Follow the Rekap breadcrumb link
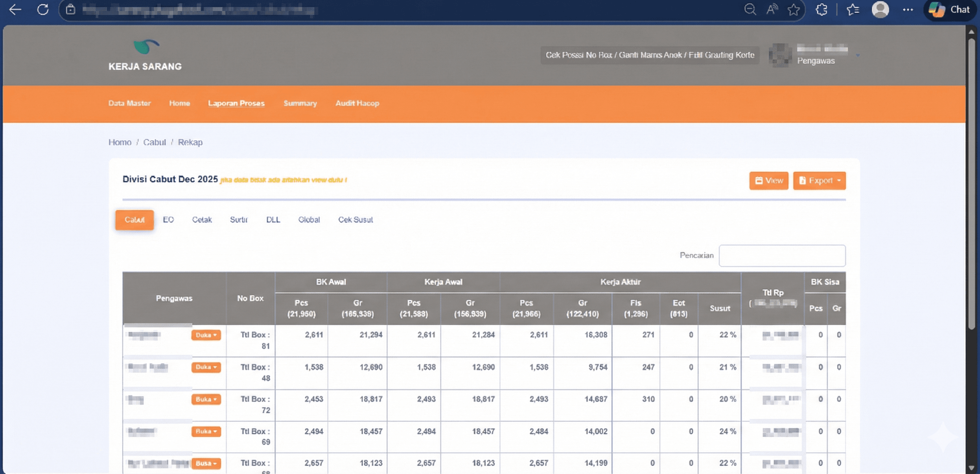 [191, 142]
